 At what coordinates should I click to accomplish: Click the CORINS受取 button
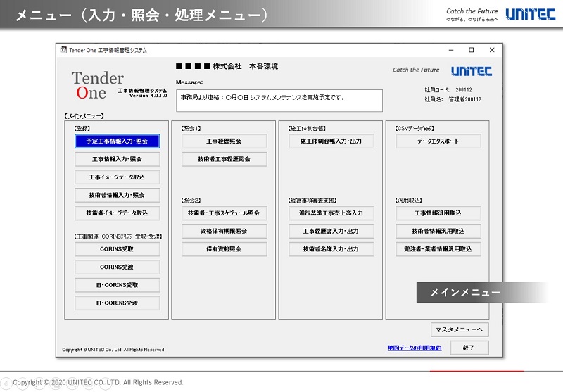click(x=117, y=248)
